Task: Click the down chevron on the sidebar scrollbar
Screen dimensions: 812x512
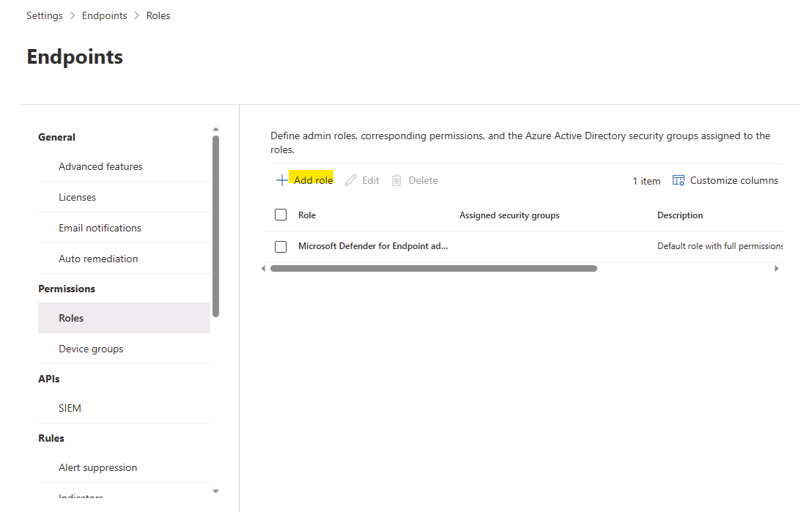Action: 215,491
